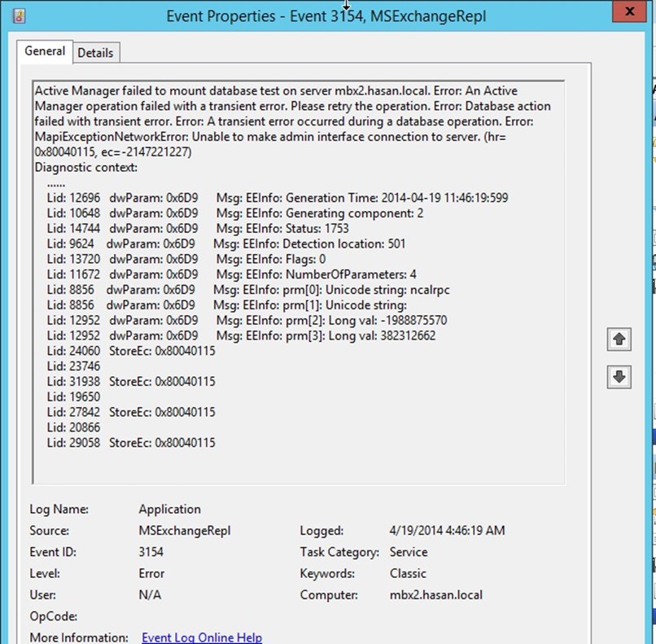Select the Lid: 19650 line
Image resolution: width=656 pixels, height=644 pixels.
click(x=73, y=396)
